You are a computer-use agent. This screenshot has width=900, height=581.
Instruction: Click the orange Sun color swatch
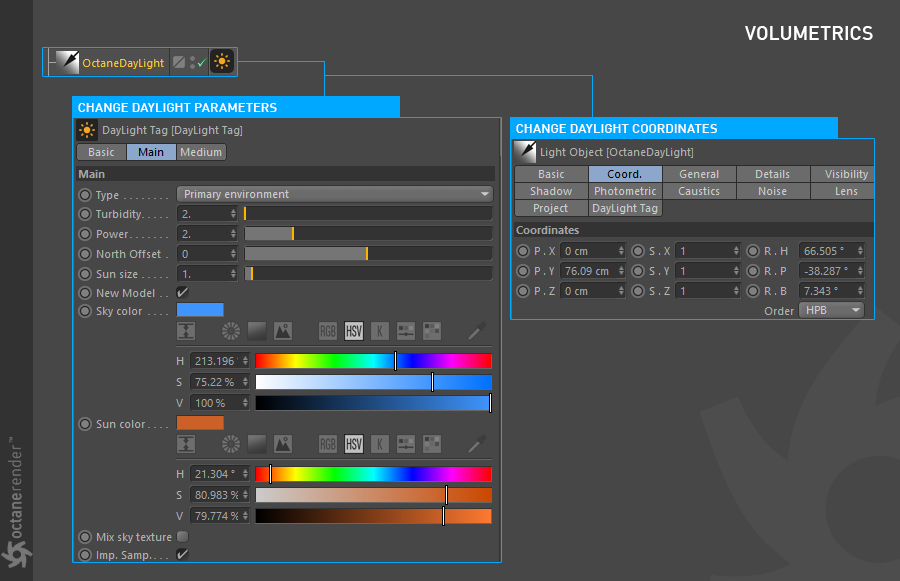[x=200, y=423]
